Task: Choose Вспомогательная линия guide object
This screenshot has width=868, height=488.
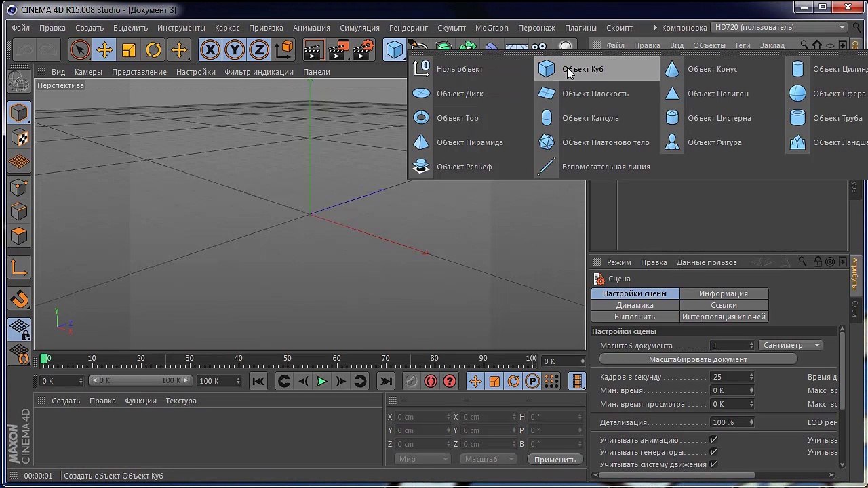Action: pos(596,167)
